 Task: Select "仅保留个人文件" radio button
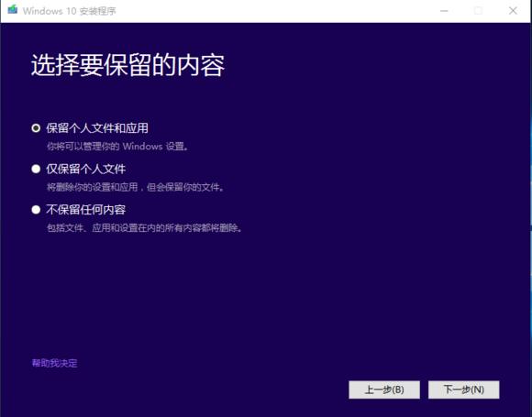(x=36, y=169)
